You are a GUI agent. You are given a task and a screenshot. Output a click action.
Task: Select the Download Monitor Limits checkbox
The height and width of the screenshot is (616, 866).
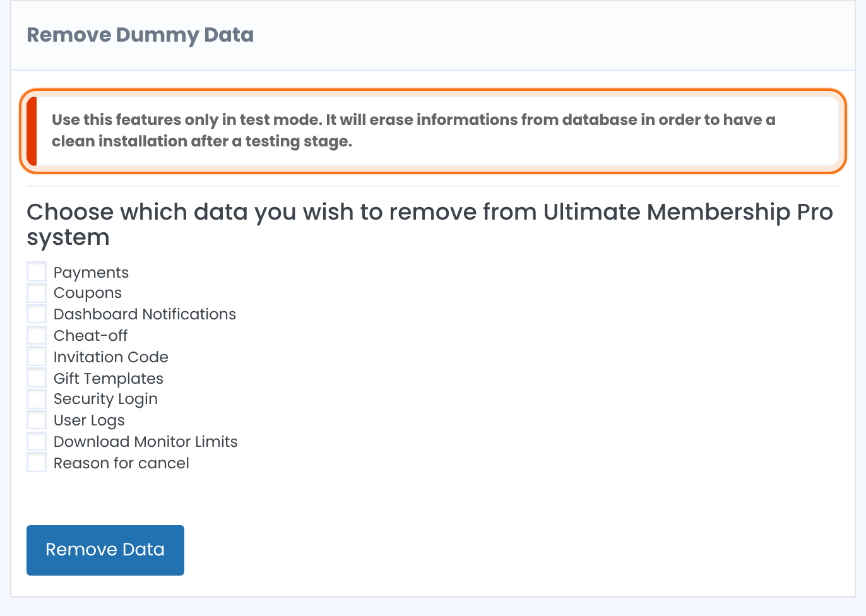pyautogui.click(x=37, y=441)
